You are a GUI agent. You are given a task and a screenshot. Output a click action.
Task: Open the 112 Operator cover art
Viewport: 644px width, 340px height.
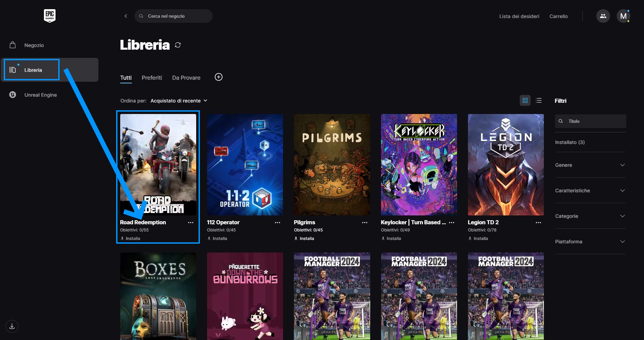245,165
